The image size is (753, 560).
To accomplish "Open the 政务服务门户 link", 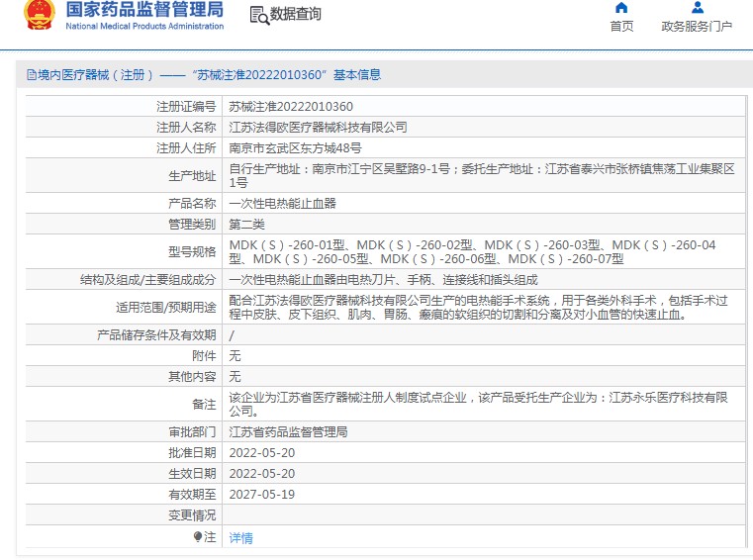I will (x=697, y=26).
